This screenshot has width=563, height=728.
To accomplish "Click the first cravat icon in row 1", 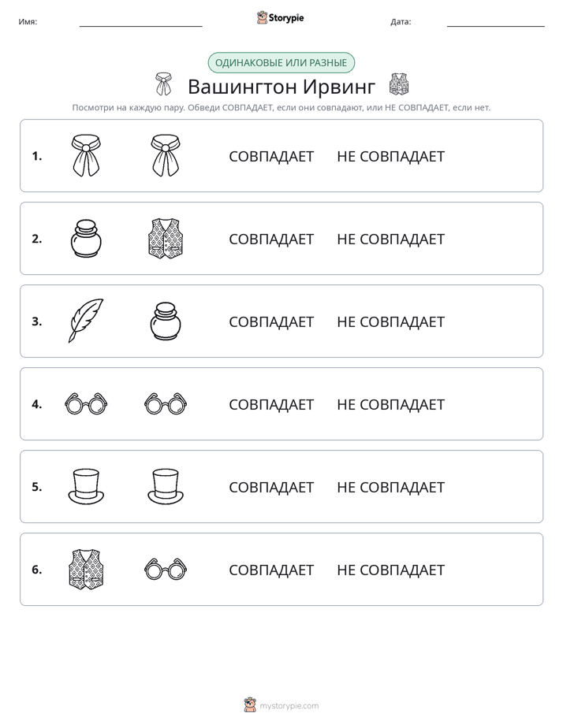I will coord(86,155).
